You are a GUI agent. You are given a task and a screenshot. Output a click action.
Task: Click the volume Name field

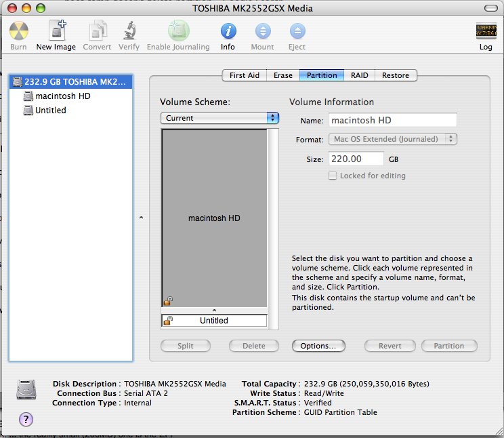tap(392, 120)
